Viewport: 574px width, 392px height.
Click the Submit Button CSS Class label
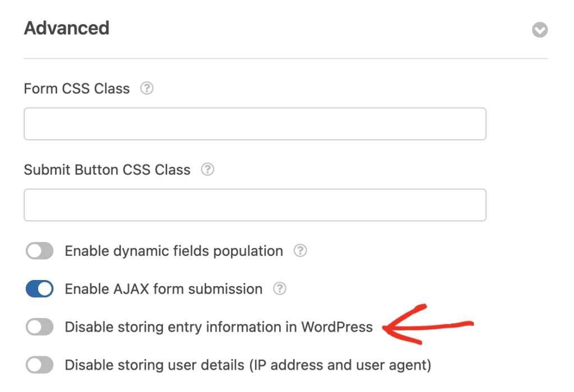coord(107,170)
